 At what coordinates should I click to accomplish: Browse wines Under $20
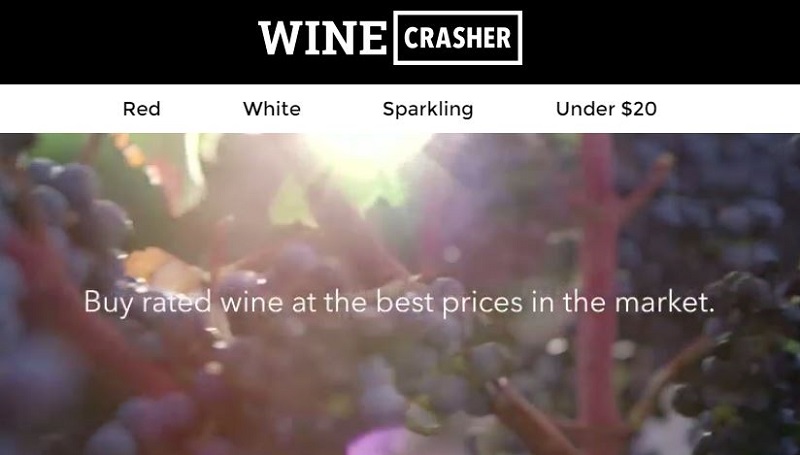(606, 109)
